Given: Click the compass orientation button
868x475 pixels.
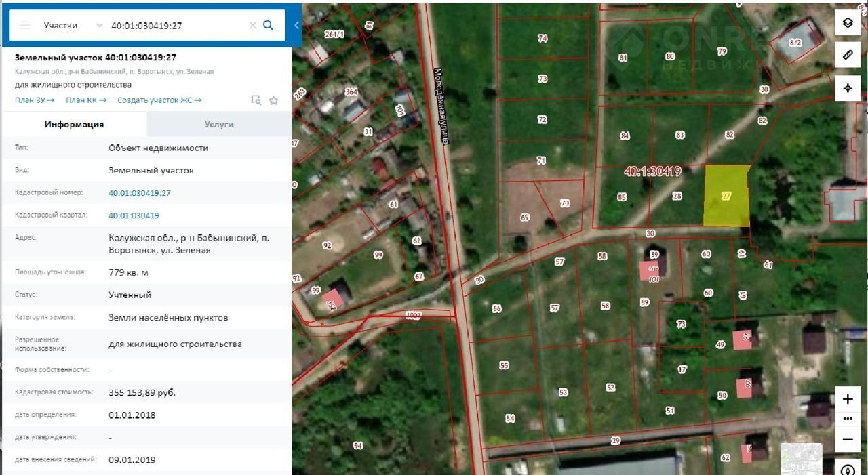Looking at the screenshot, I should (847, 470).
